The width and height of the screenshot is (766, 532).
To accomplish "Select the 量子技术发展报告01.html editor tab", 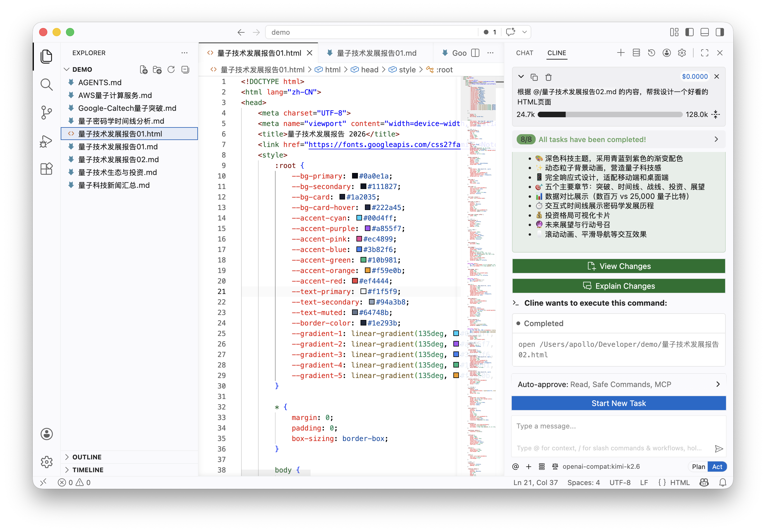I will [259, 53].
